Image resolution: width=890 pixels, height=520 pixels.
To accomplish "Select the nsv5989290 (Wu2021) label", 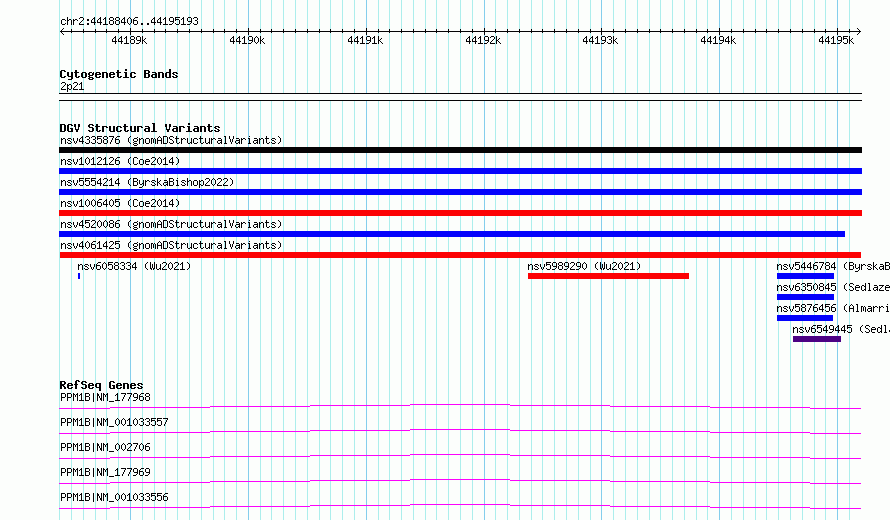I will pos(584,266).
